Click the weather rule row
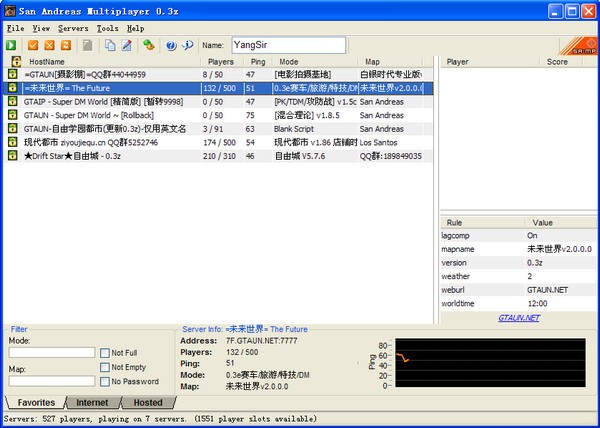 point(518,276)
